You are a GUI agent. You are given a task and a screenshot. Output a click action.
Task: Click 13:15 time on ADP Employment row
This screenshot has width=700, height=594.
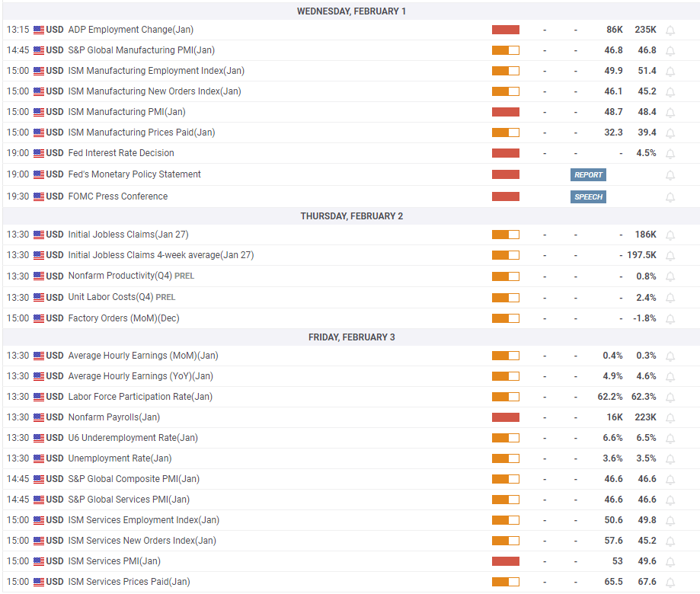(x=18, y=30)
